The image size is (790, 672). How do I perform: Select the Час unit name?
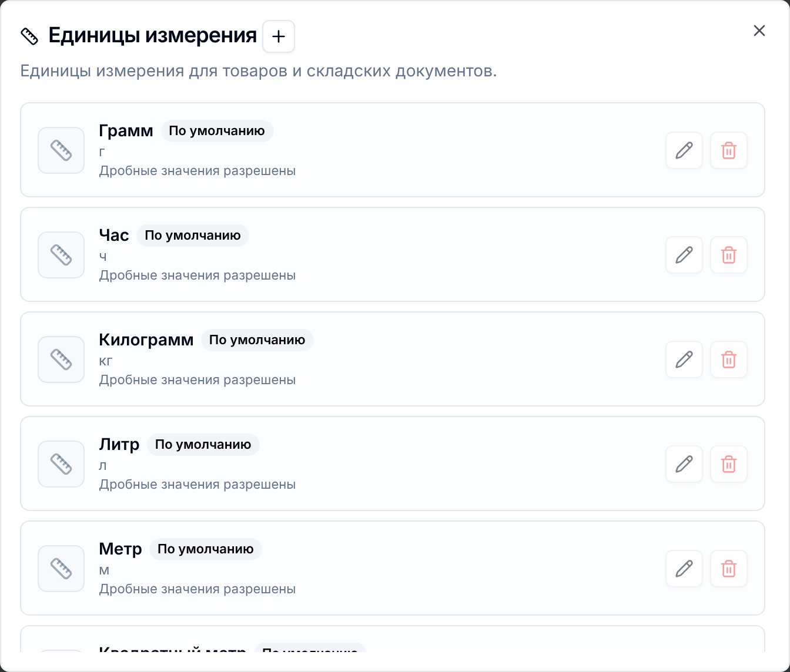pyautogui.click(x=114, y=235)
